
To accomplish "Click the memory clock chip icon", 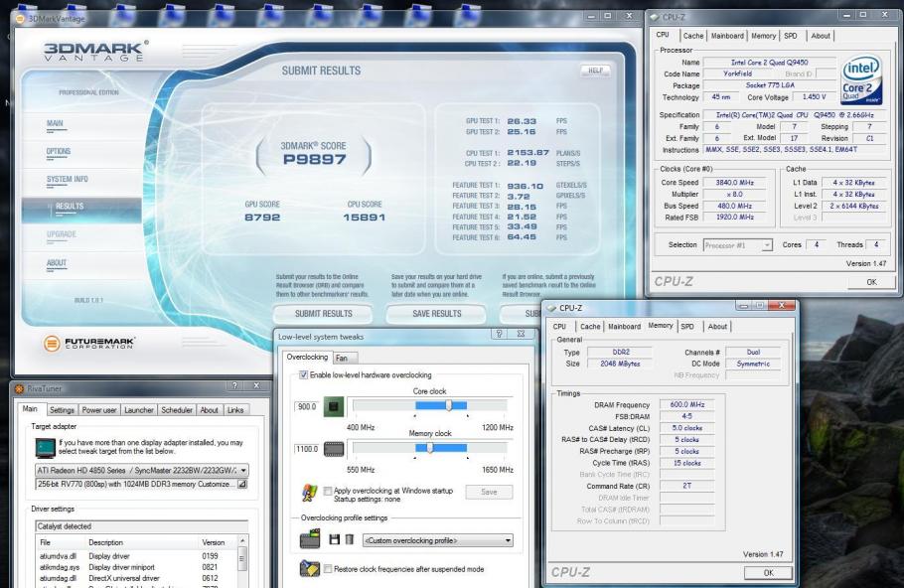I will [x=333, y=450].
